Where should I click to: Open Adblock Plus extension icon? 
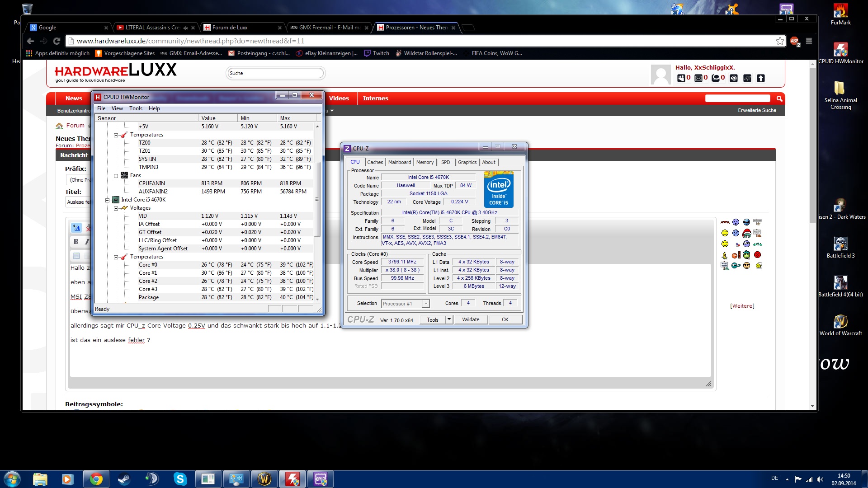tap(794, 41)
